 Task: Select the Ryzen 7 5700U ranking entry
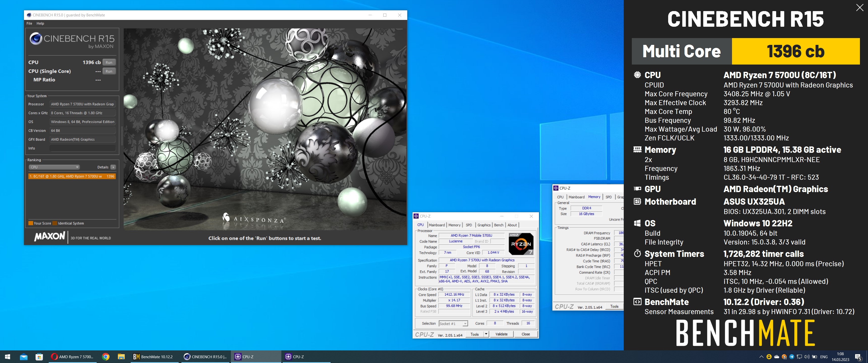72,176
